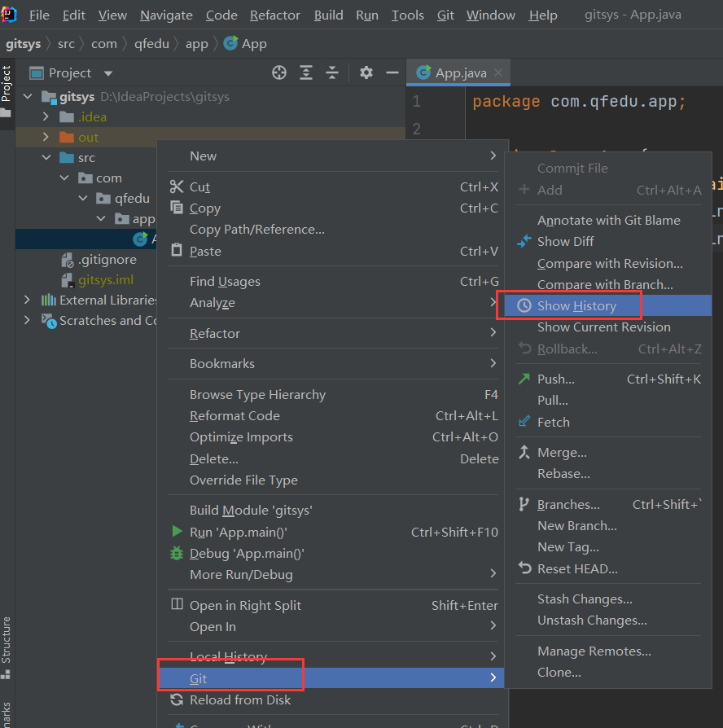Close the App.java editor tab
The height and width of the screenshot is (728, 723).
(498, 72)
